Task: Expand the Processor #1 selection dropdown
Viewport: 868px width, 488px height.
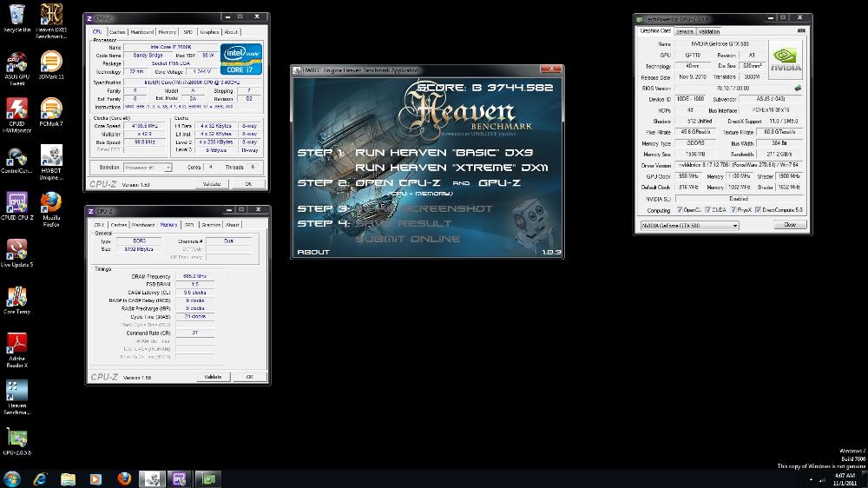Action: [x=168, y=168]
